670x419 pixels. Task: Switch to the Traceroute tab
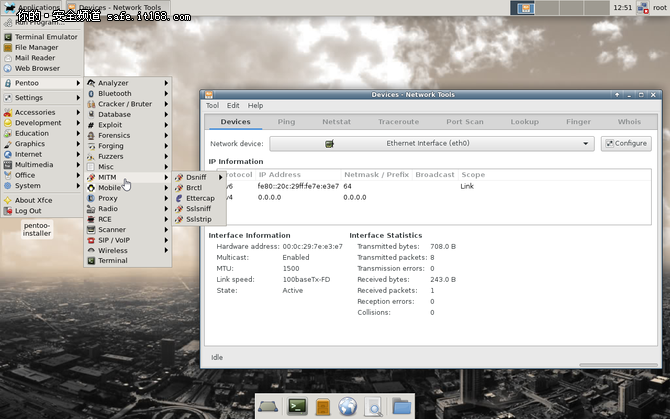[398, 122]
